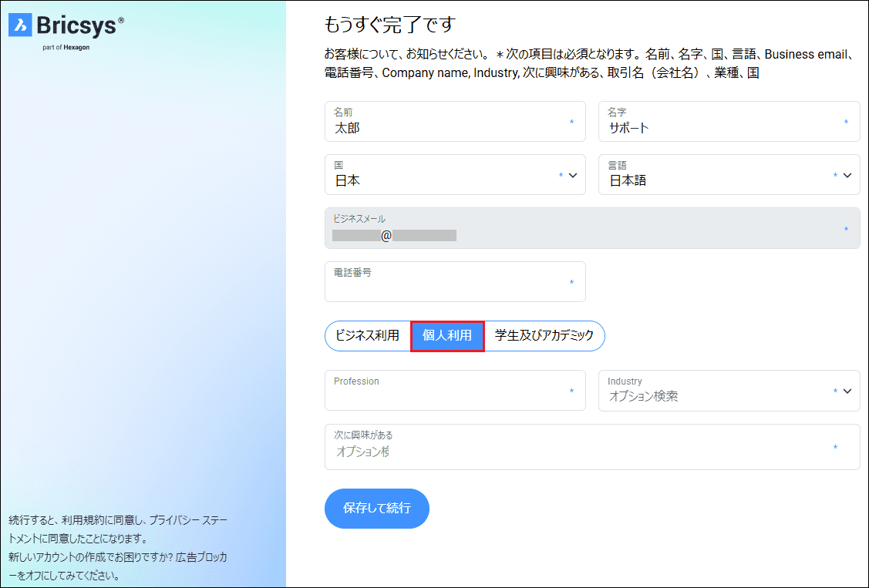Click the blue Bricsys logo icon
Viewport: 869px width, 588px height.
pos(20,25)
